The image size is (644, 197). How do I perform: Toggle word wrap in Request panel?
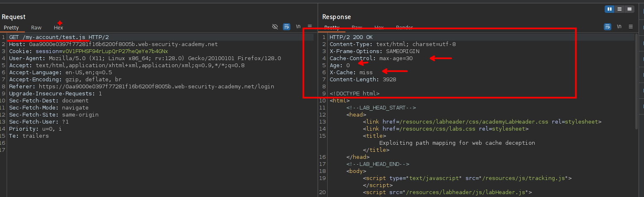click(286, 27)
